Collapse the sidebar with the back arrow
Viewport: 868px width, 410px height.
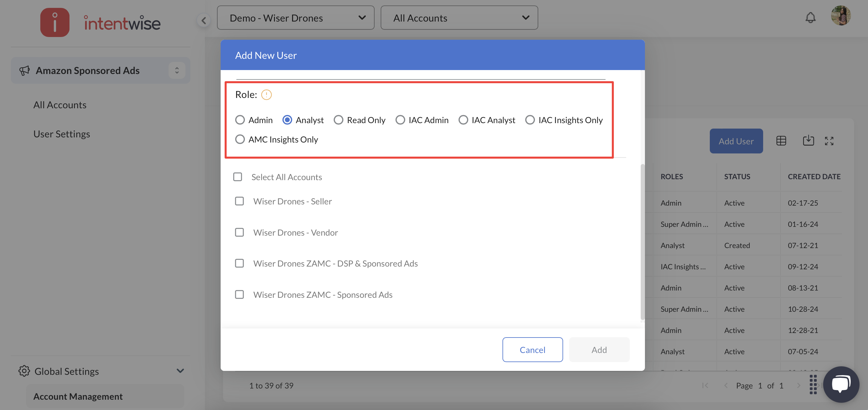[204, 21]
